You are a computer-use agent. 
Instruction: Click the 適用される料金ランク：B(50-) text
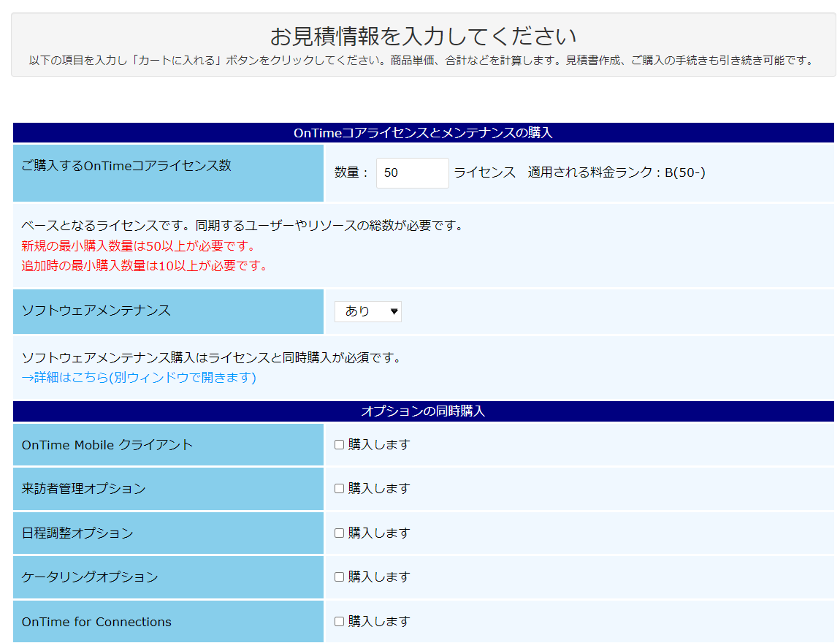coord(616,172)
